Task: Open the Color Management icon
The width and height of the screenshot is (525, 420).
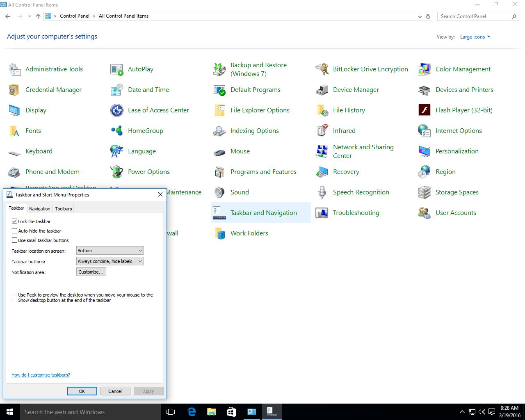Action: [425, 69]
